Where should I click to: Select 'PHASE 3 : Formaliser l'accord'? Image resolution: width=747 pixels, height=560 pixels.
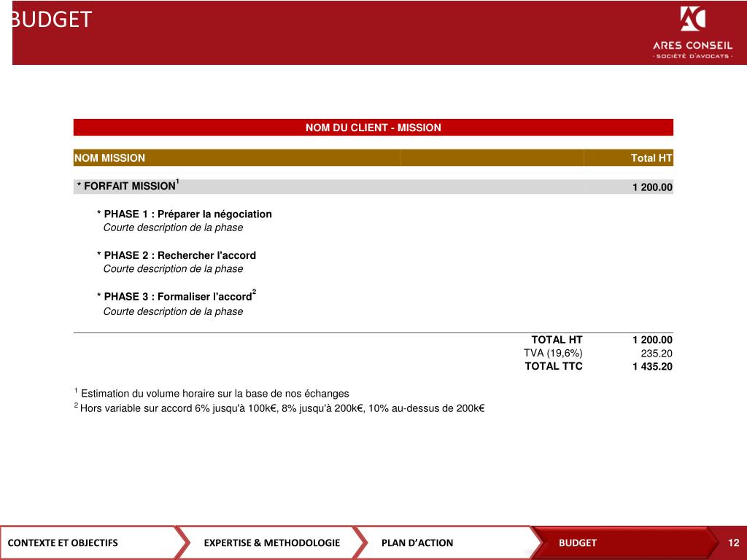click(177, 296)
